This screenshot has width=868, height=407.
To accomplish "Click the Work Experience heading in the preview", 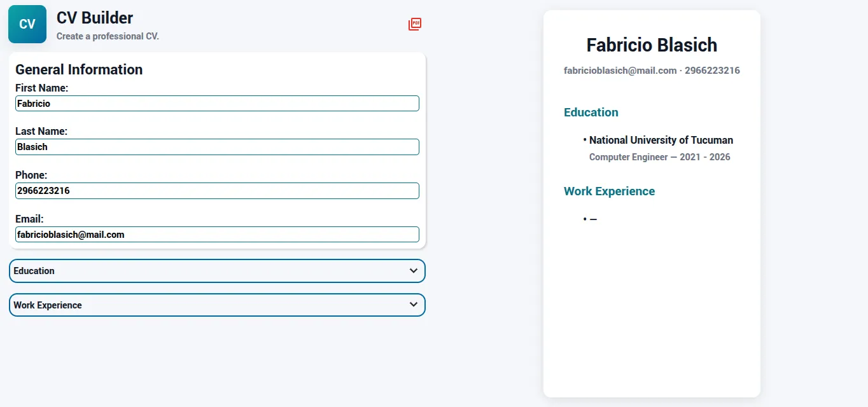I will pyautogui.click(x=609, y=191).
